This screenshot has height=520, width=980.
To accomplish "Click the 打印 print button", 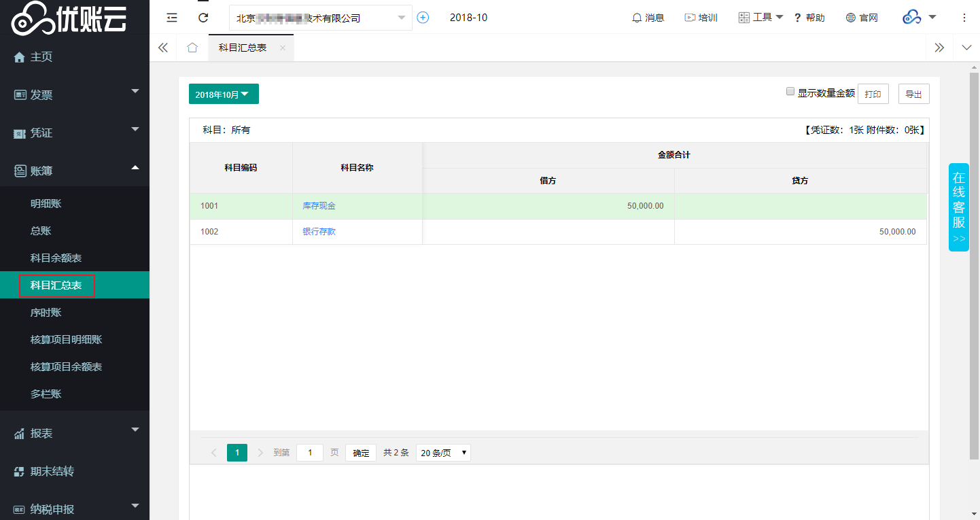I will point(873,94).
